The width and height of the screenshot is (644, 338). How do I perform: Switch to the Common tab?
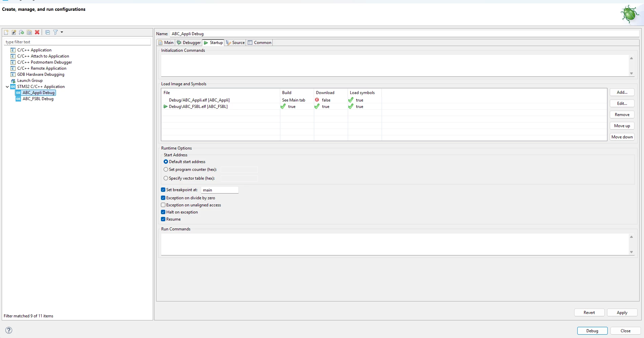point(259,43)
